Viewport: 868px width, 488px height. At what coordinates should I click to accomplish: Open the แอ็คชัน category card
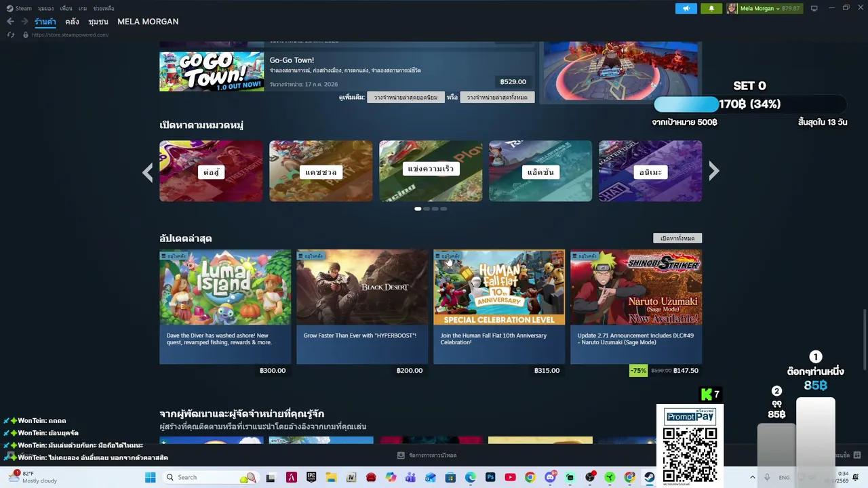pos(540,171)
